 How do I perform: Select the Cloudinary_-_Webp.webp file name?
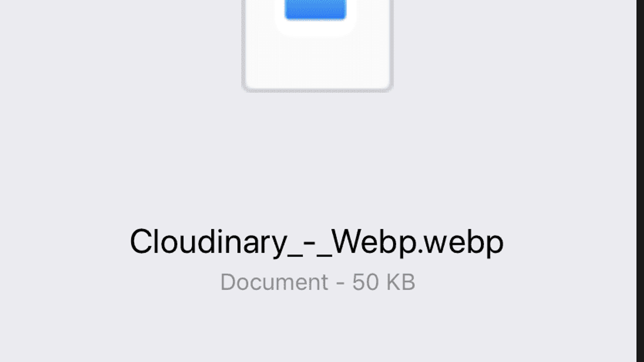click(317, 242)
